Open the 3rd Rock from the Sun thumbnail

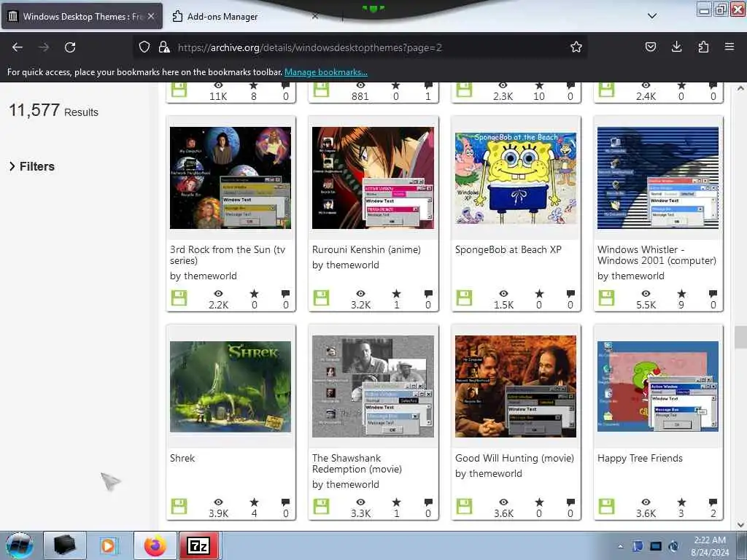point(230,178)
